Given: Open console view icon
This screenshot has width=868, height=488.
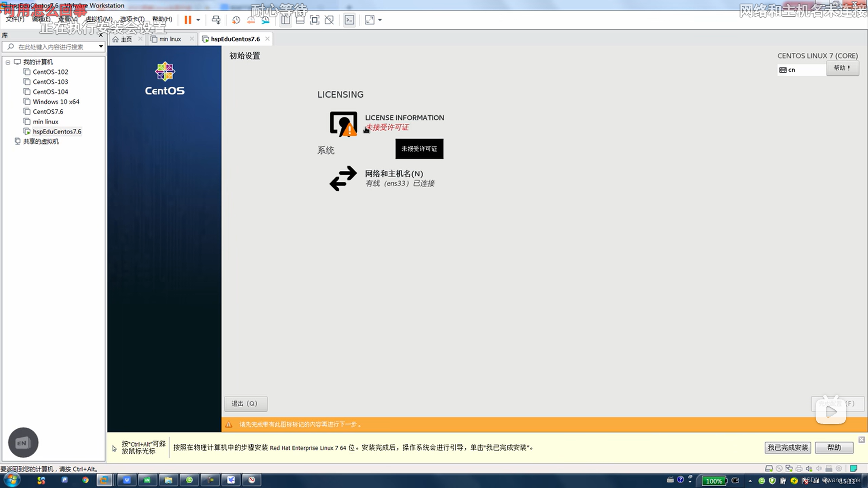Looking at the screenshot, I should pyautogui.click(x=349, y=20).
